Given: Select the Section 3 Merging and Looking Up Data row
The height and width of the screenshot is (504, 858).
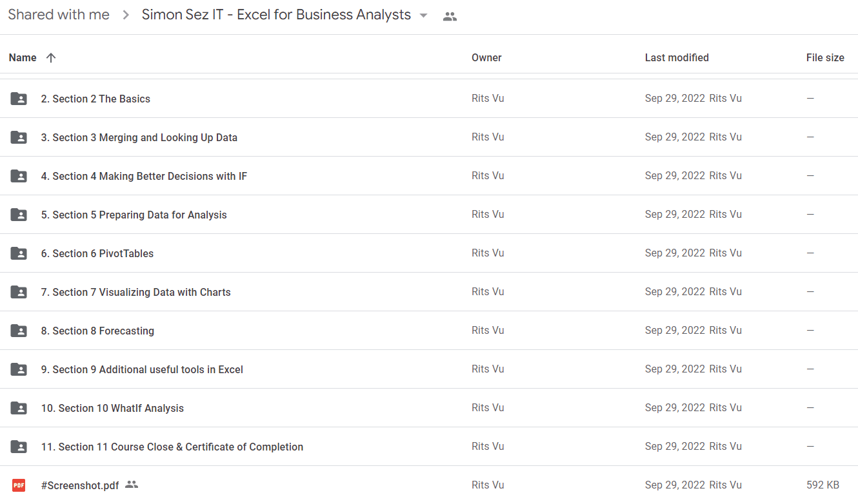Looking at the screenshot, I should pos(429,137).
